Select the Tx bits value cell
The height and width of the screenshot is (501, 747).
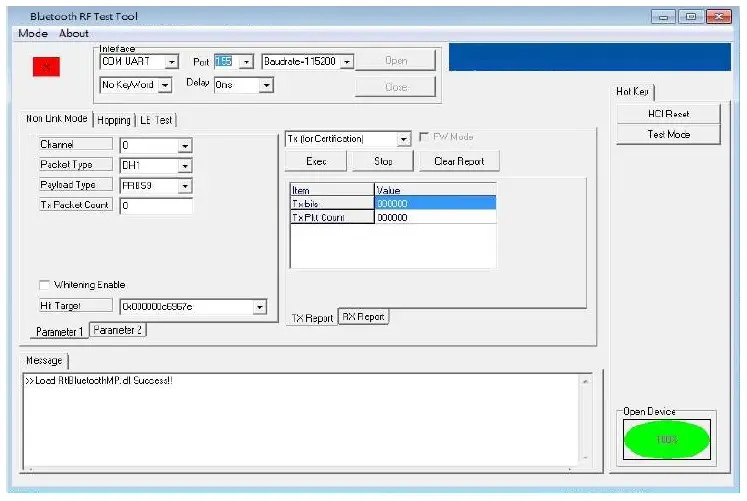435,203
